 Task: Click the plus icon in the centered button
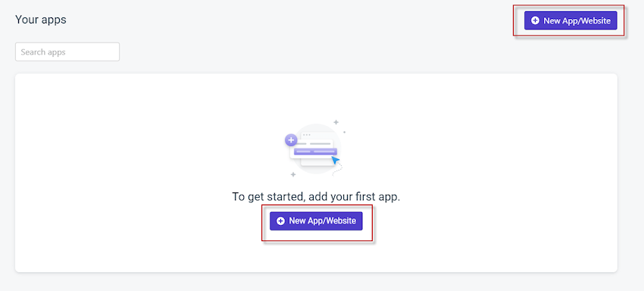tap(280, 221)
